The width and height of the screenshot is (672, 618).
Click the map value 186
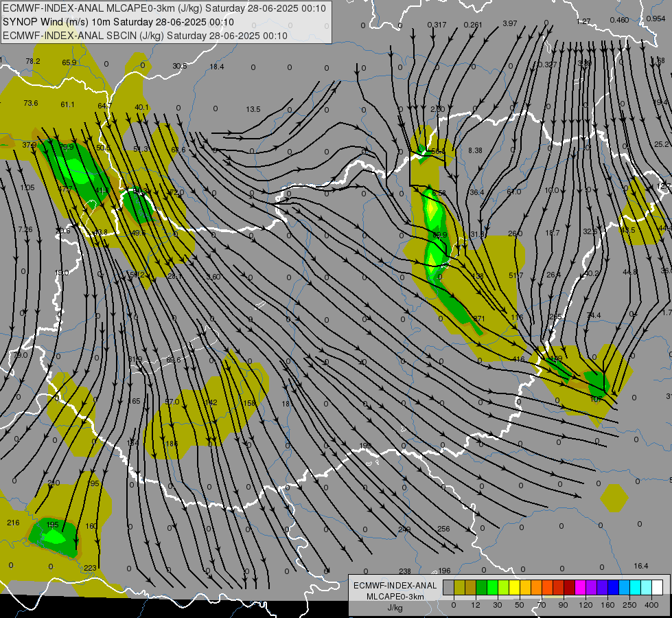(172, 444)
